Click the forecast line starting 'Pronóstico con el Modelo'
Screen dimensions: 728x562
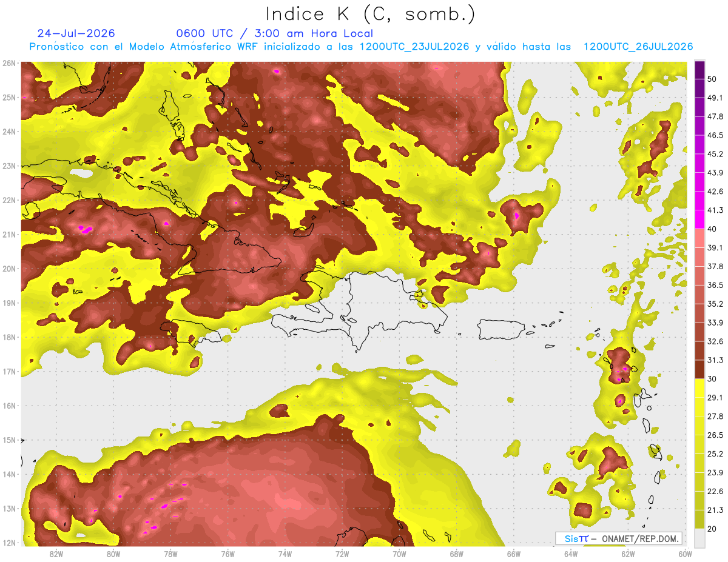[x=361, y=47]
